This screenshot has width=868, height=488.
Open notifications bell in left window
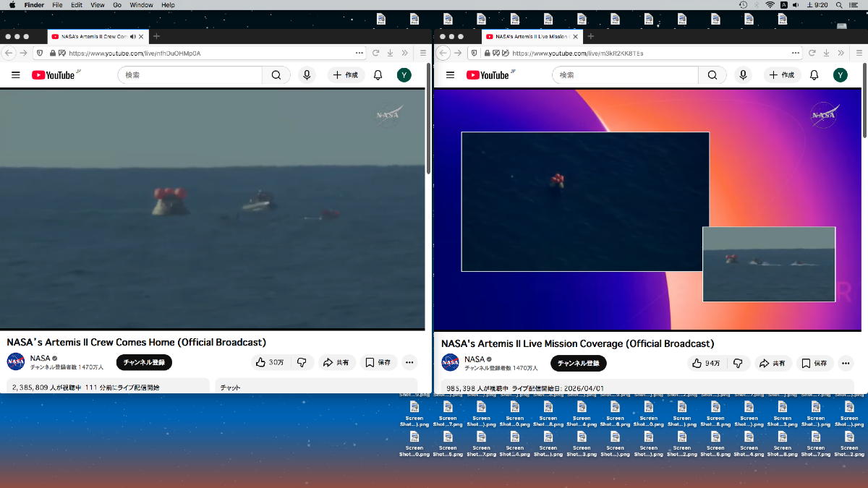tap(378, 75)
